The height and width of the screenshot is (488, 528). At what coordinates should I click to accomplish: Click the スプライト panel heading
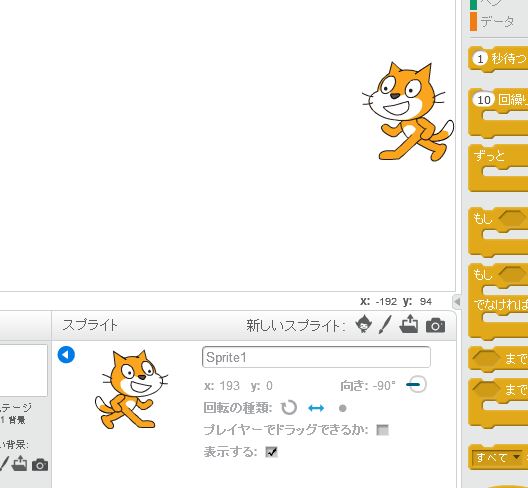[90, 325]
